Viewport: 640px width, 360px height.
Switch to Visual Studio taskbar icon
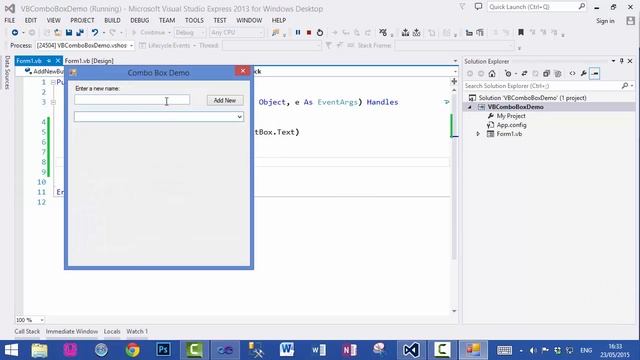pyautogui.click(x=411, y=350)
